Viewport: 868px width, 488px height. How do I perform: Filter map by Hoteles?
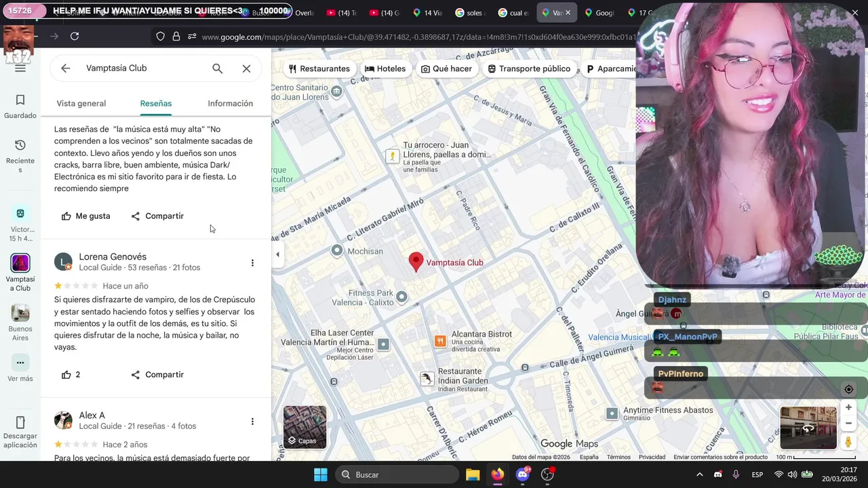tap(385, 68)
